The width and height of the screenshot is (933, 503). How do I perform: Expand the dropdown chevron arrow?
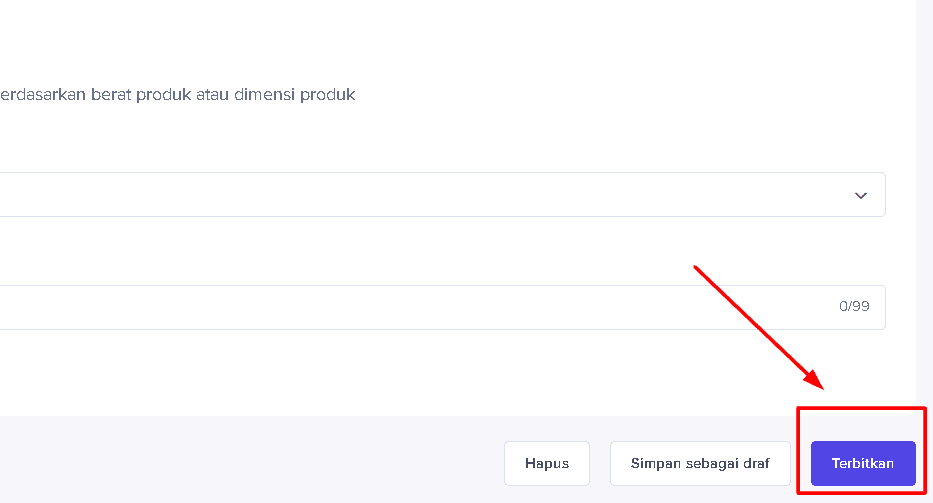coord(861,196)
